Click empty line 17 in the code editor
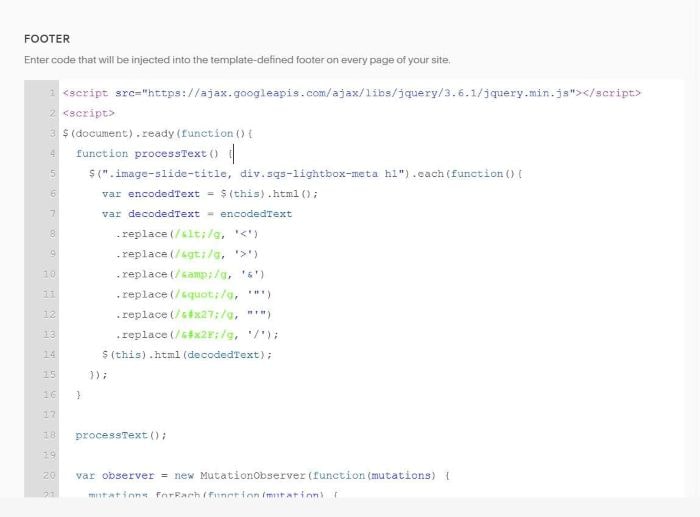This screenshot has width=700, height=517. pyautogui.click(x=371, y=415)
